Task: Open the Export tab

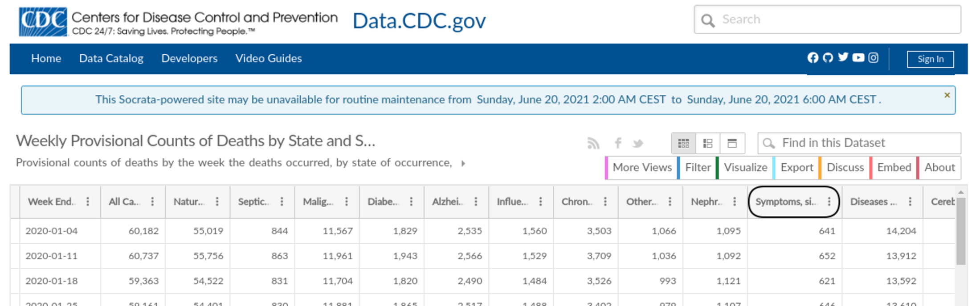Action: [x=796, y=168]
